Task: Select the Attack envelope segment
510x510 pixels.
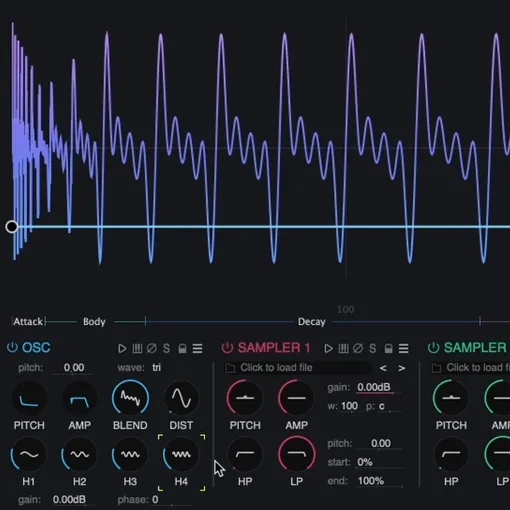Action: coord(28,322)
